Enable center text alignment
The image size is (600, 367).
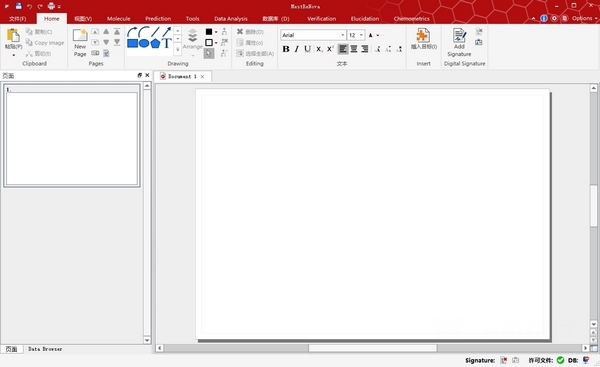point(354,49)
